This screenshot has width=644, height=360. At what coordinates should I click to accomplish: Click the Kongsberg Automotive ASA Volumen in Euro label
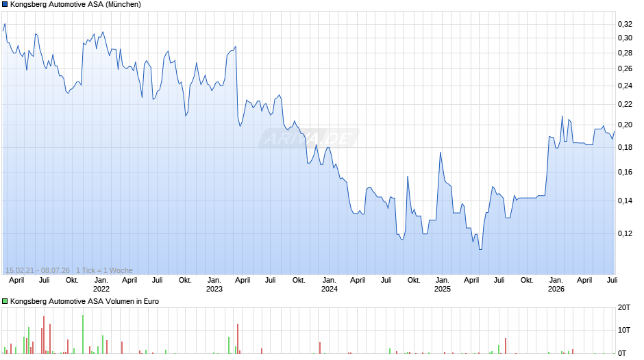tap(84, 301)
